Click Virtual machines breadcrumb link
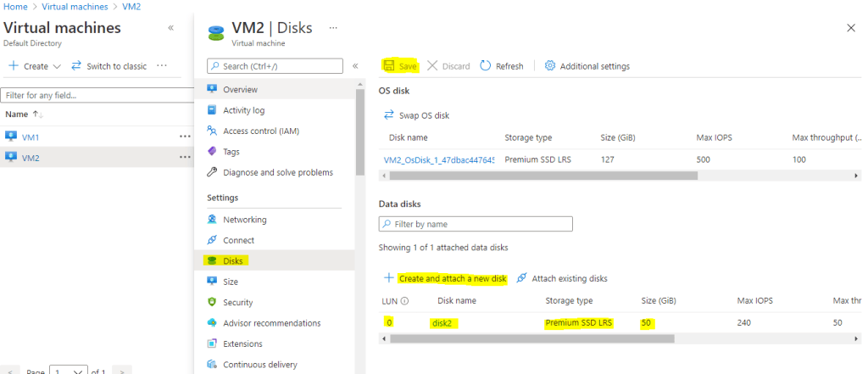This screenshot has height=374, width=868. click(75, 7)
